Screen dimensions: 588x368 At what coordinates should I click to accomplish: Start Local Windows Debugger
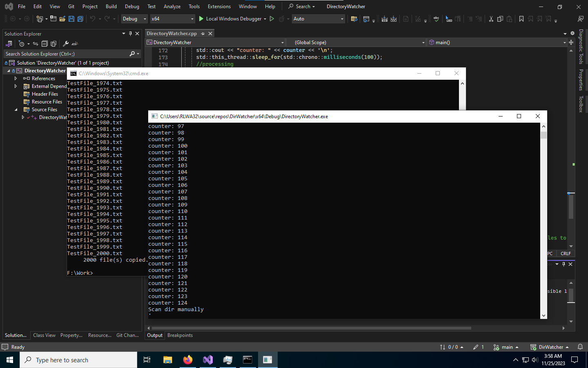[230, 19]
